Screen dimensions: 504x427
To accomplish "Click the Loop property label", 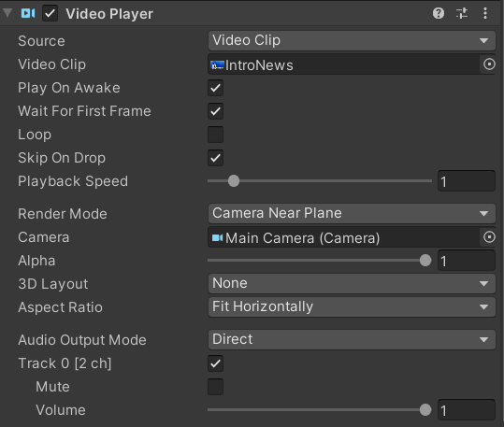I will point(35,135).
